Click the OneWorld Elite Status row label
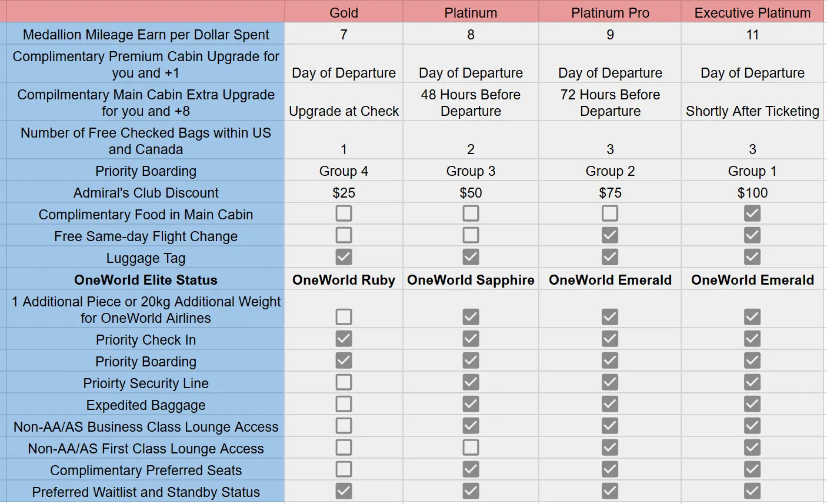The image size is (827, 504). click(x=145, y=280)
